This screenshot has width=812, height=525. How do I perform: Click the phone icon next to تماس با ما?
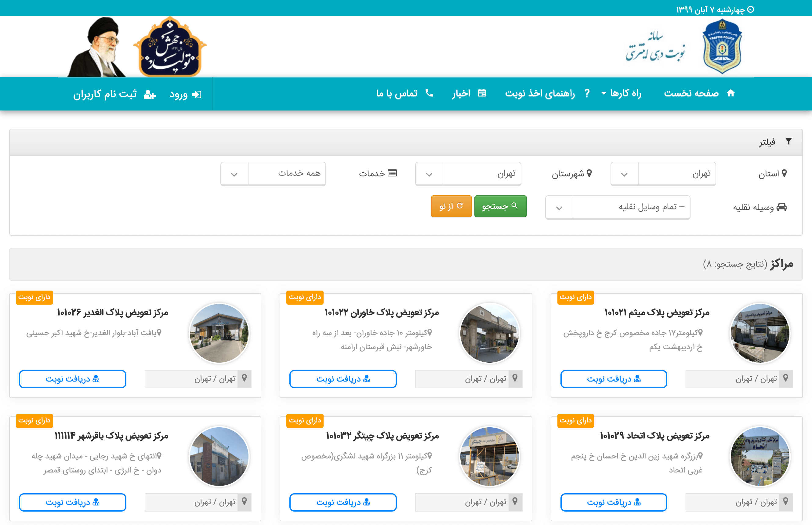tap(430, 93)
